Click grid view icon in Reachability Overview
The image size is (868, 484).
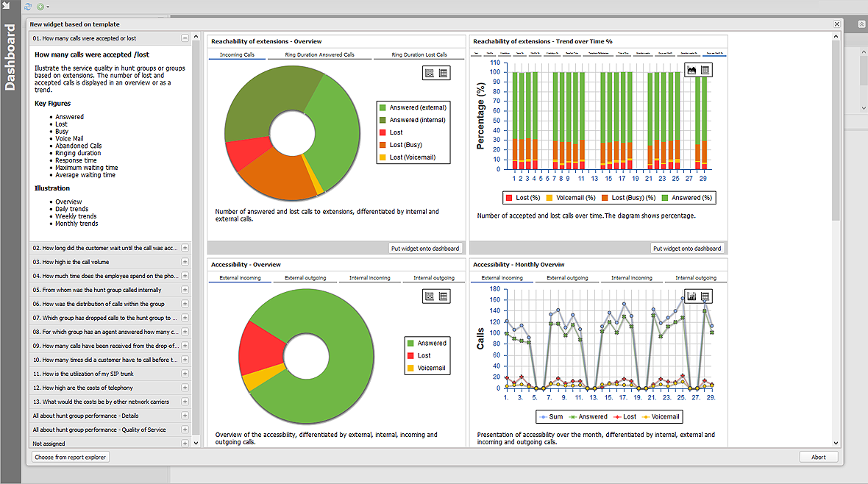[x=430, y=73]
